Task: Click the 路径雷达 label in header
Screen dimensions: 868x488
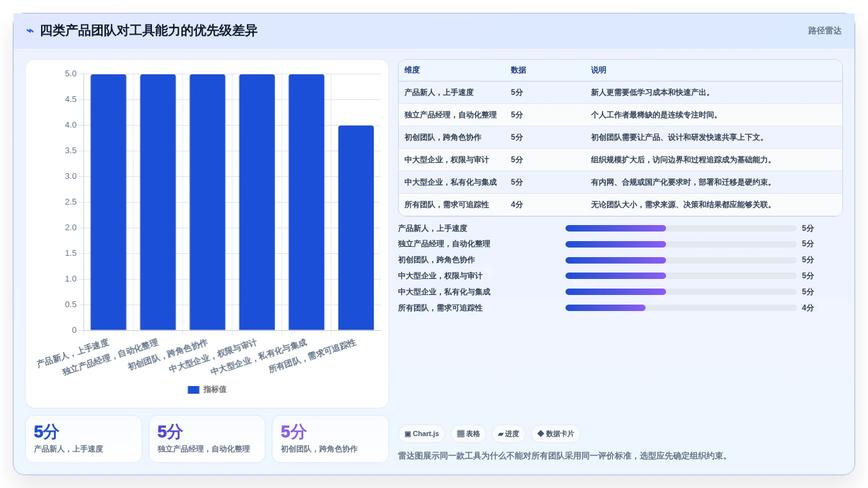Action: pyautogui.click(x=824, y=31)
